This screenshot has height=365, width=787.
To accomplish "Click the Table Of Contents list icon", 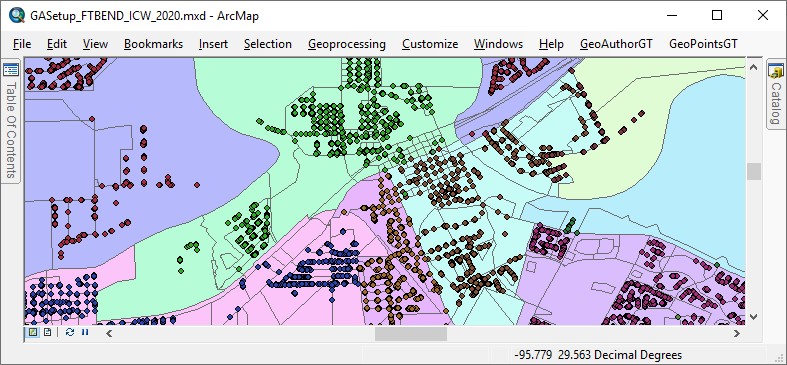I will coord(11,70).
